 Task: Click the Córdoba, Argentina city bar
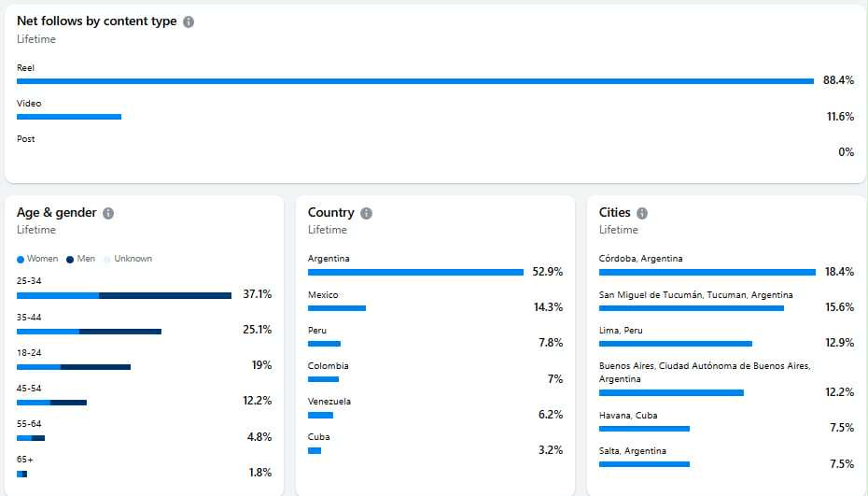pyautogui.click(x=707, y=273)
